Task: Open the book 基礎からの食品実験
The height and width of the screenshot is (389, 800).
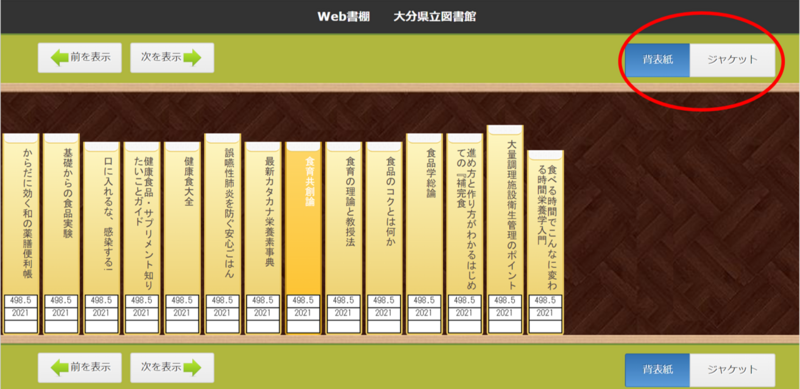Action: (x=61, y=234)
